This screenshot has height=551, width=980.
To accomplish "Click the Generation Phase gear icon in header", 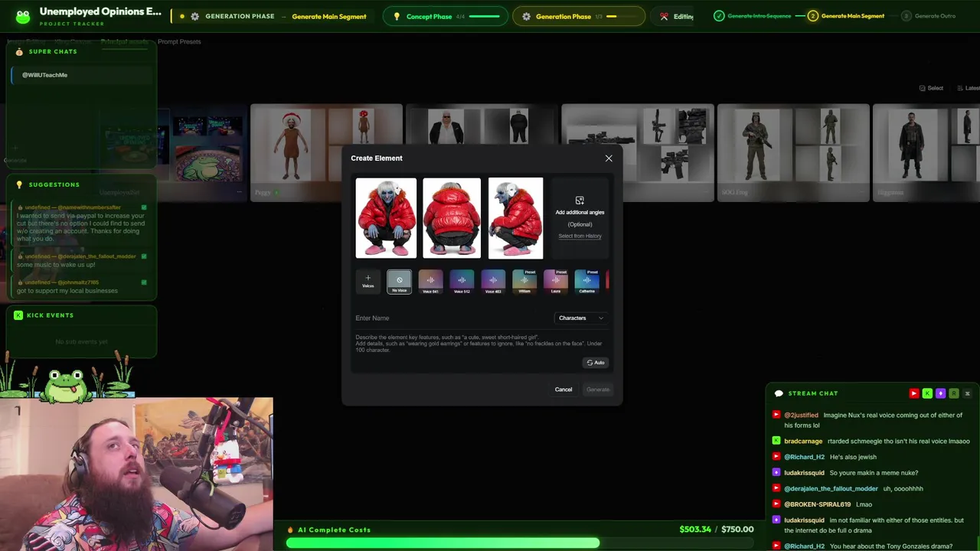I will point(194,16).
